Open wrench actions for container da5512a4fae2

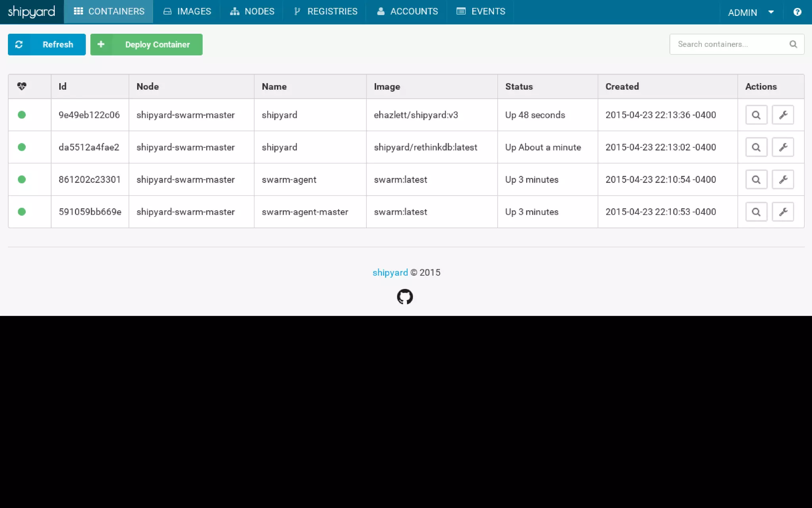point(783,147)
